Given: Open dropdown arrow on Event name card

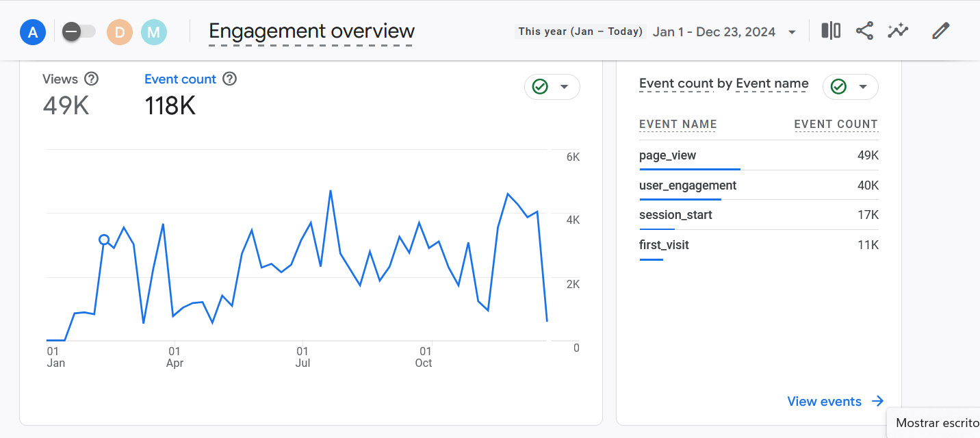Looking at the screenshot, I should (863, 87).
